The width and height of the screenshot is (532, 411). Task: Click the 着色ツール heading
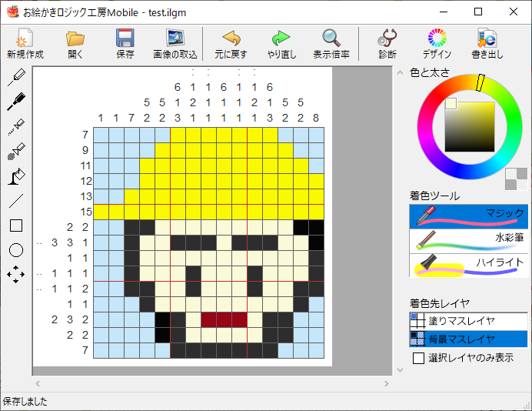tap(434, 196)
